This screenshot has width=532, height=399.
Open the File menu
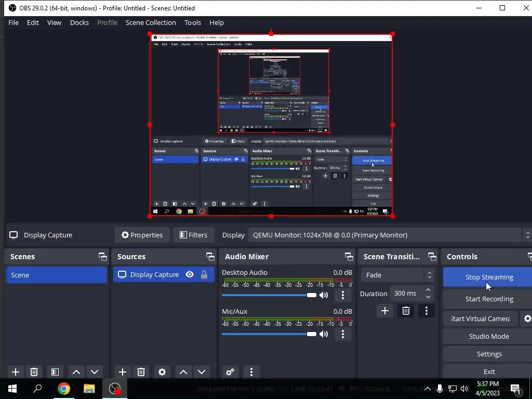coord(13,22)
